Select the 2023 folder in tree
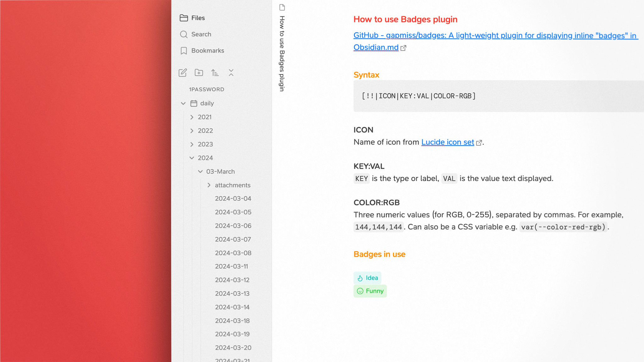Screen dimensions: 644x362 [205, 144]
